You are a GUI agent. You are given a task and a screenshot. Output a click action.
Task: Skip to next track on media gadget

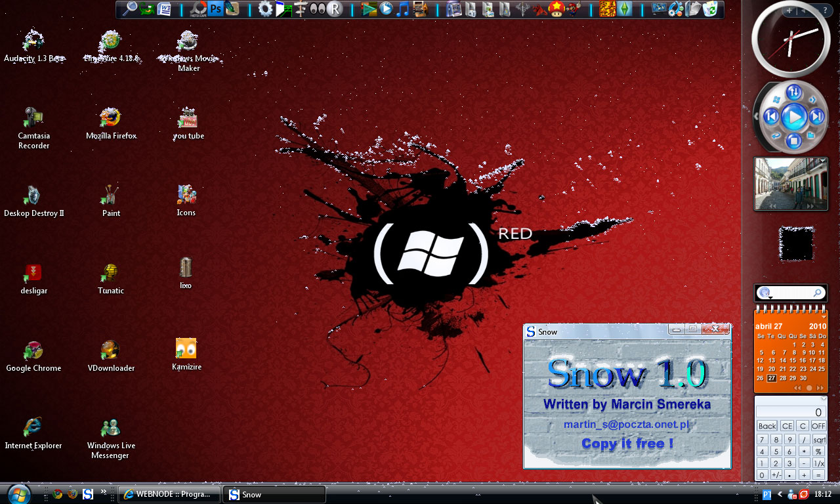point(816,117)
